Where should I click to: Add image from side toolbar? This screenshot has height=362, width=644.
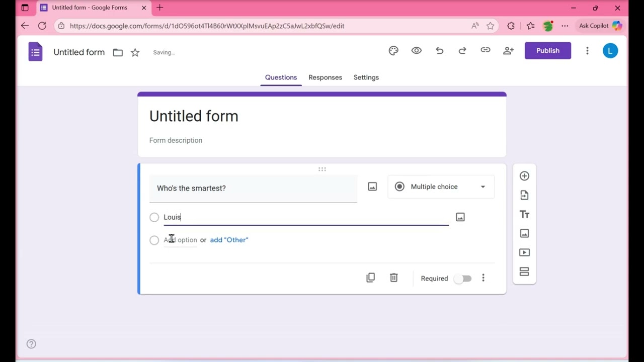tap(524, 233)
